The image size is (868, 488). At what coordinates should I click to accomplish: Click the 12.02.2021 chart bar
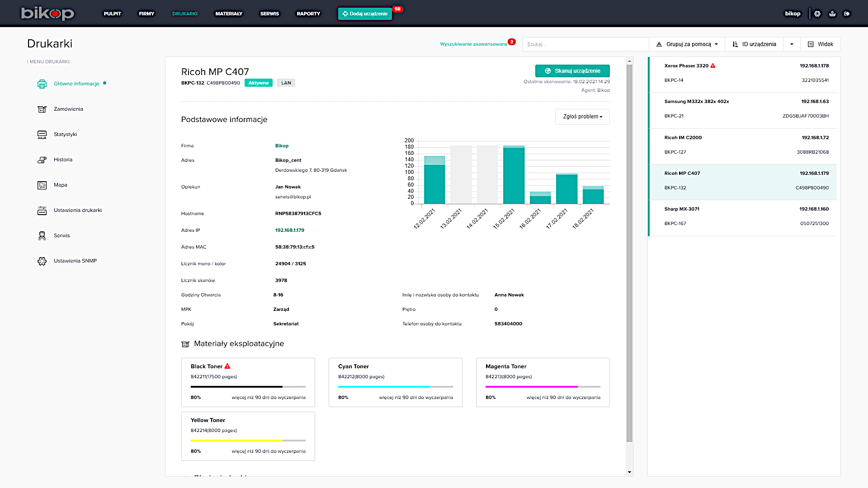[x=434, y=180]
